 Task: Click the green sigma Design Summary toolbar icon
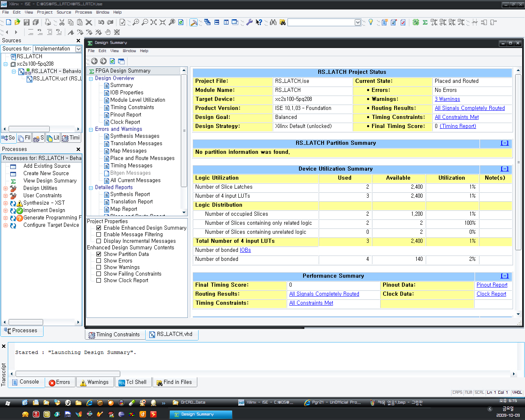point(425,22)
